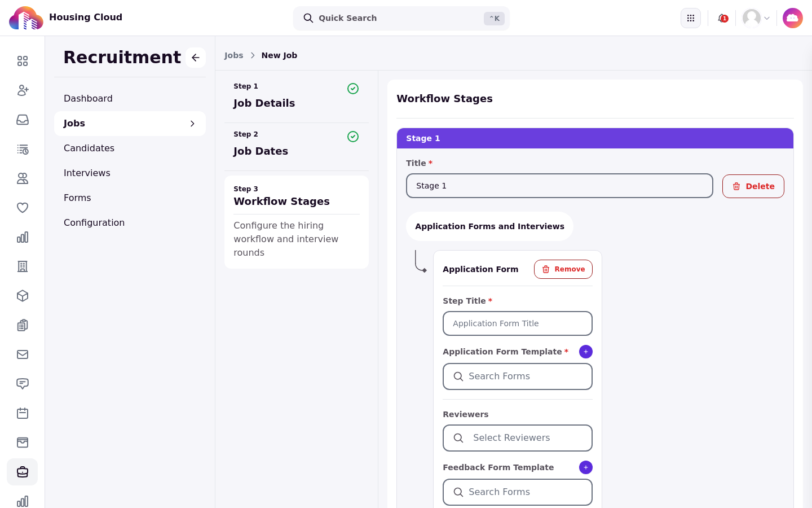Open the apps grid launcher icon

(691, 18)
